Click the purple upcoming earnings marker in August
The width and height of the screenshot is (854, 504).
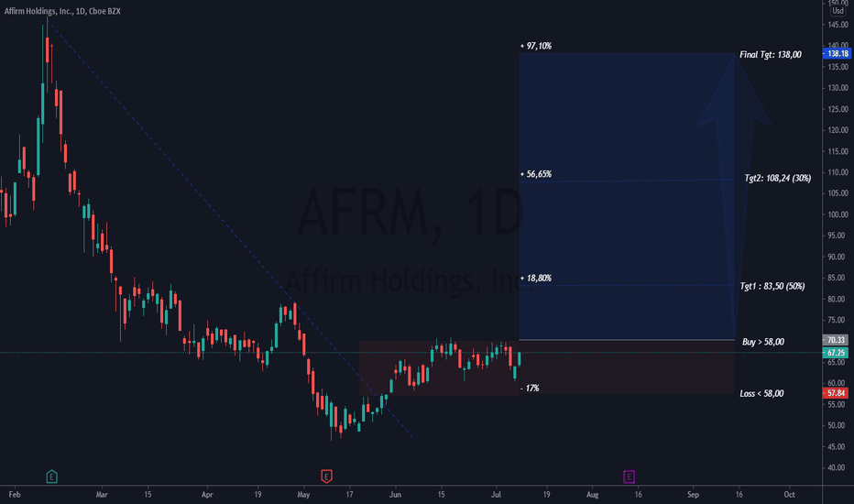(x=629, y=477)
